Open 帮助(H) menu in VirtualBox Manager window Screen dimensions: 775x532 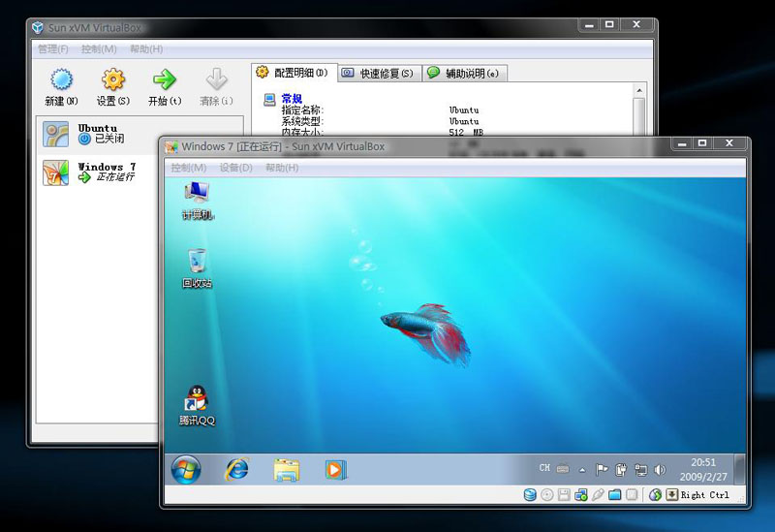[x=146, y=49]
